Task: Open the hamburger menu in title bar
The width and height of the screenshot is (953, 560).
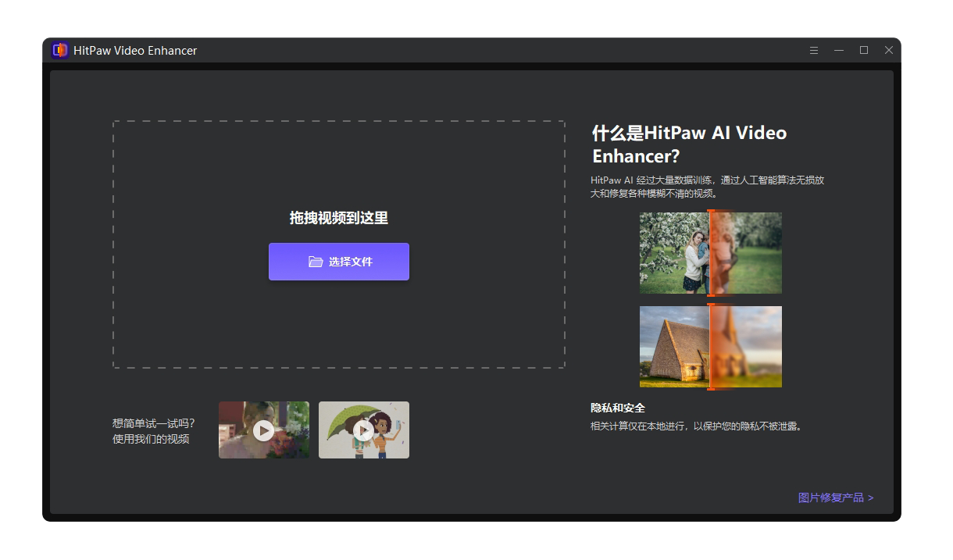Action: coord(814,50)
